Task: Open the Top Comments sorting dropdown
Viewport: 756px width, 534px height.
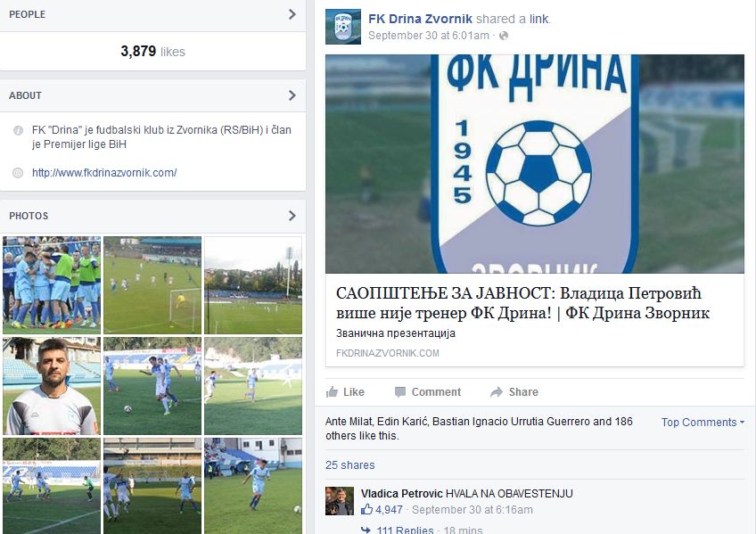Action: (x=703, y=423)
